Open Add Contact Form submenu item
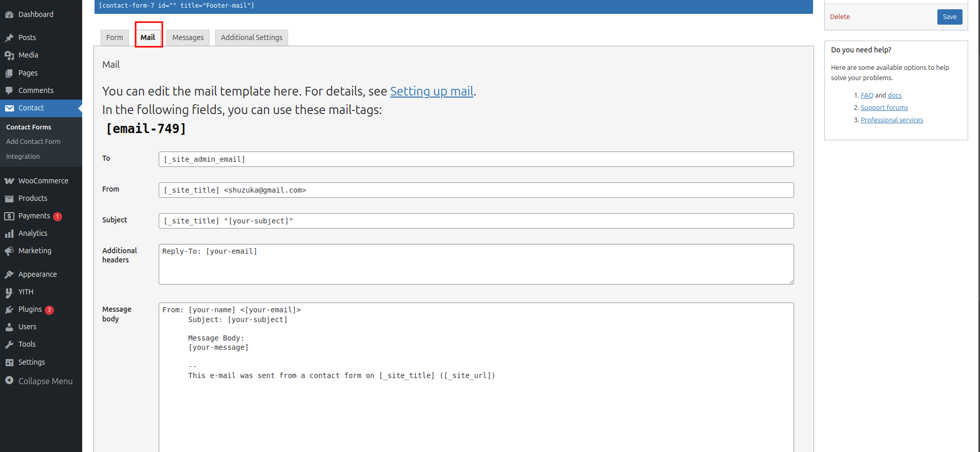Image resolution: width=980 pixels, height=452 pixels. pyautogui.click(x=33, y=141)
